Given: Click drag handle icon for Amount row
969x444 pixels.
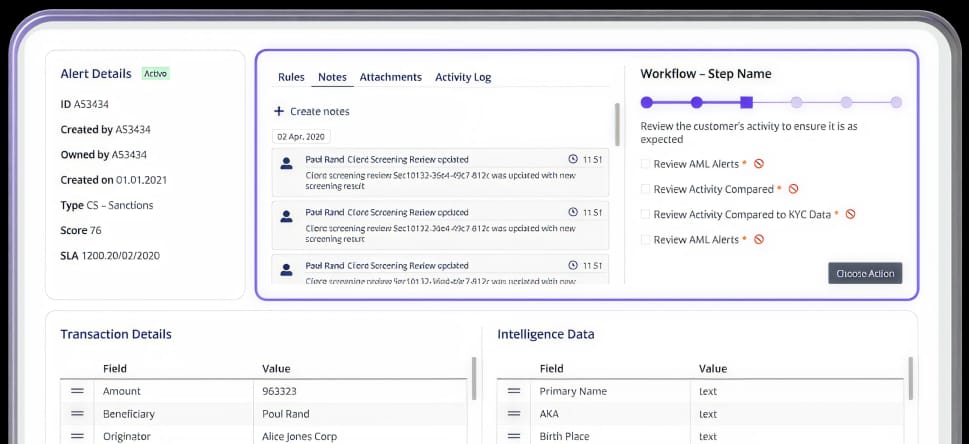Looking at the screenshot, I should pos(77,391).
